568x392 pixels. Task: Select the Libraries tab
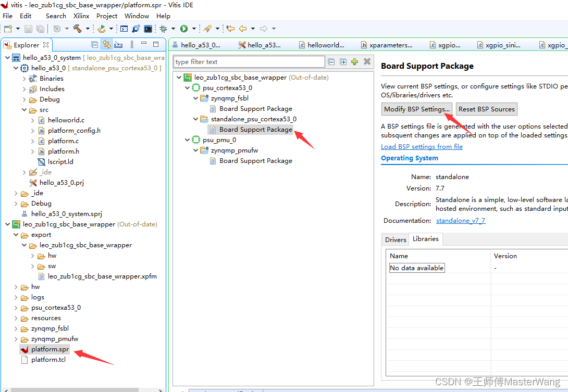tap(426, 239)
